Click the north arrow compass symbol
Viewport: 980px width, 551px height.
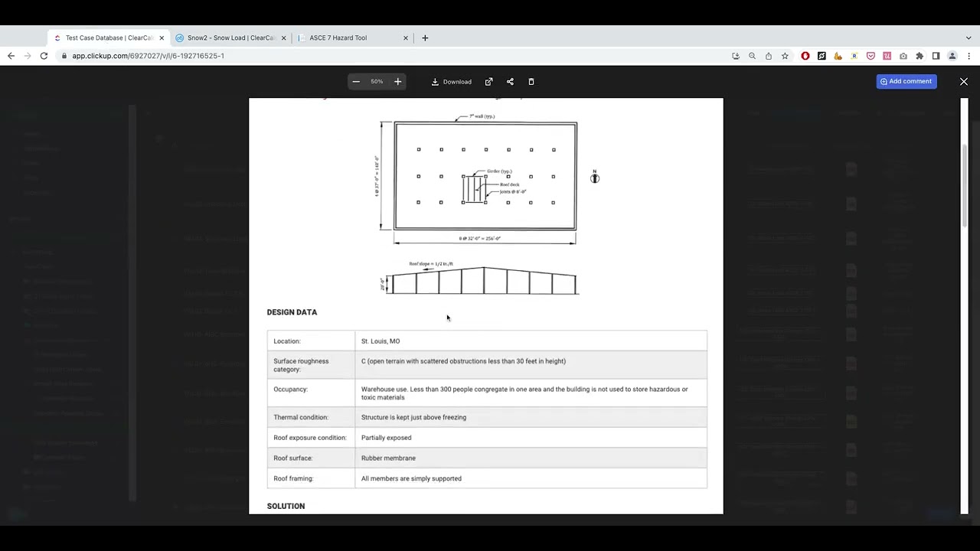(x=595, y=177)
